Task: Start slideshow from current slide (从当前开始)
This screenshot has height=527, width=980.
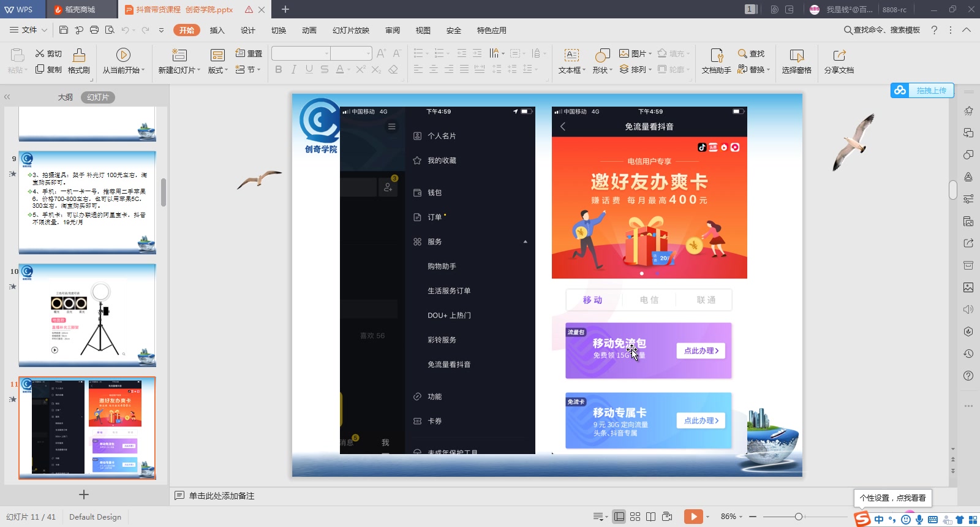Action: click(x=123, y=61)
